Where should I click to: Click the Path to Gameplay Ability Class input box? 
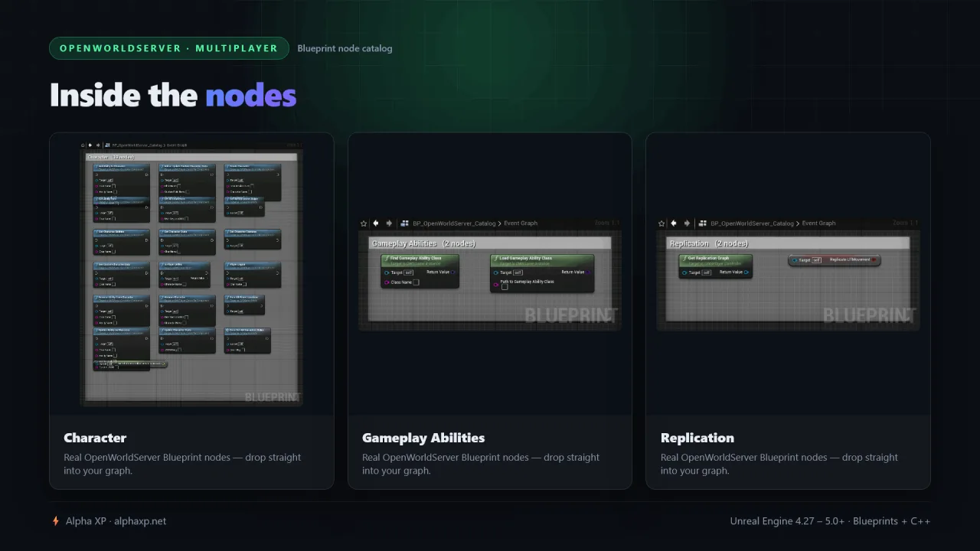(x=505, y=287)
